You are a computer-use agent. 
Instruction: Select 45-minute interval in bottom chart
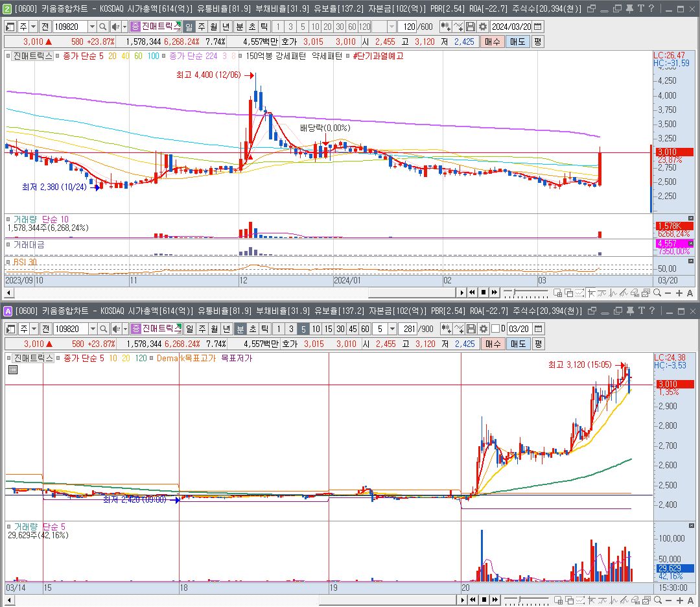coord(353,329)
